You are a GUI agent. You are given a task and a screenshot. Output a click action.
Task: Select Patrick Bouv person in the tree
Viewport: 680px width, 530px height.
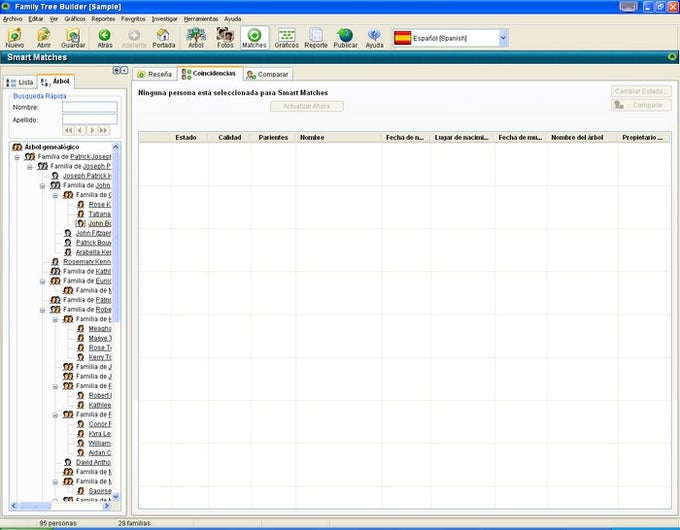(94, 242)
